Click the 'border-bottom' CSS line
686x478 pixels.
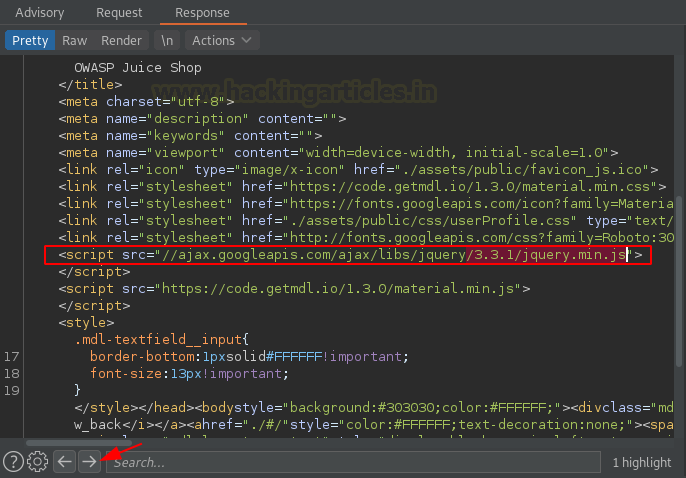[x=249, y=356]
